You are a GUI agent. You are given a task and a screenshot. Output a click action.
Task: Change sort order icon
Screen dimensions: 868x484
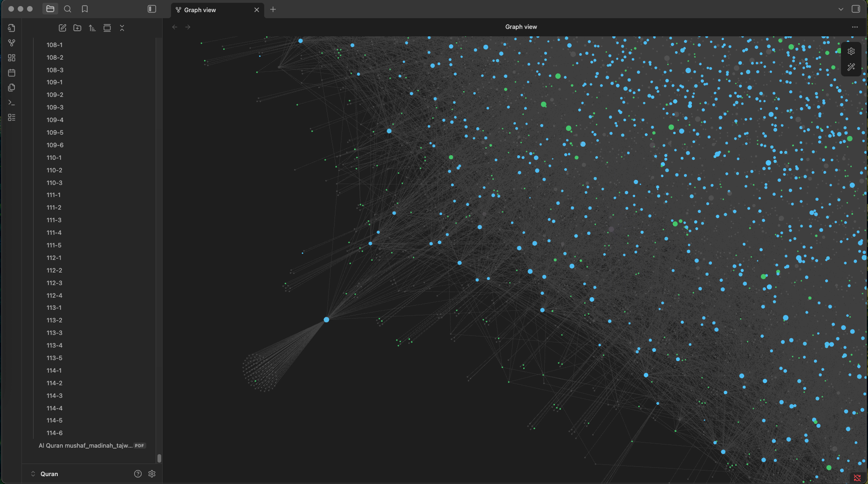click(92, 28)
